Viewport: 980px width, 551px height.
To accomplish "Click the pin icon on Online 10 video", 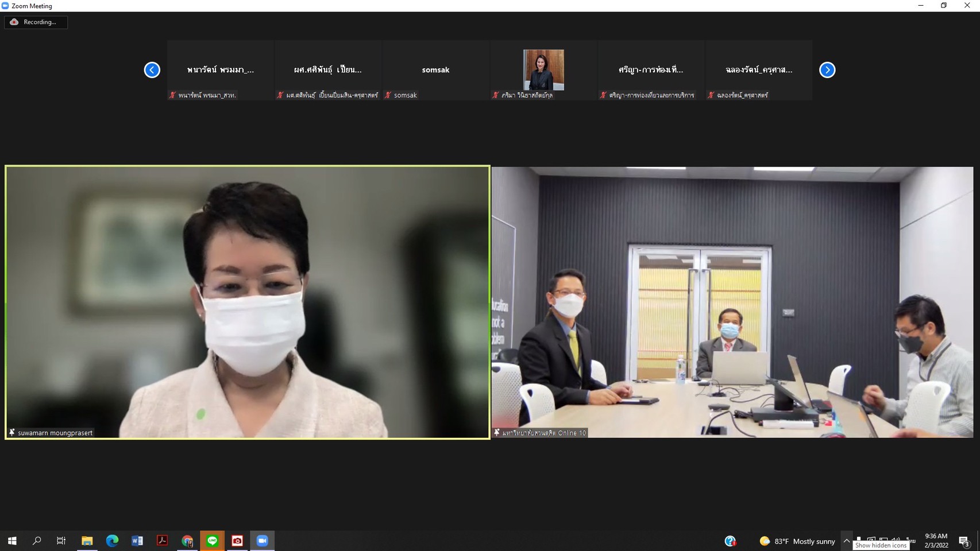I will [497, 433].
